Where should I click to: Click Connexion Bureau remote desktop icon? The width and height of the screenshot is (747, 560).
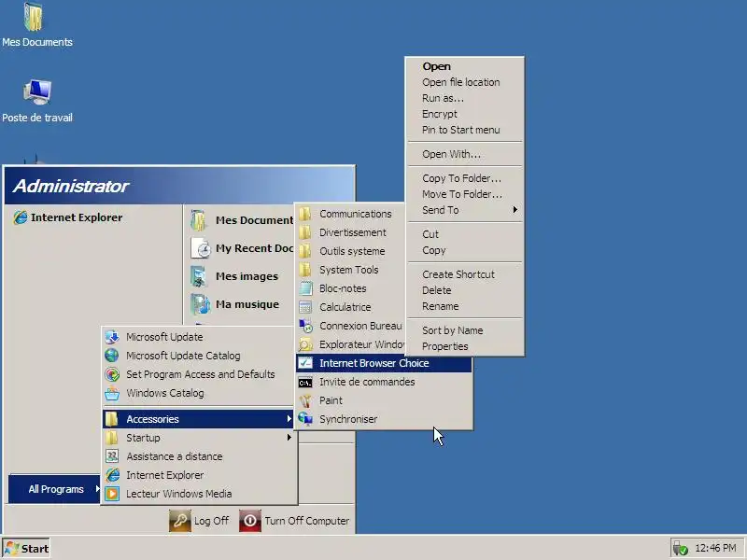pos(305,326)
